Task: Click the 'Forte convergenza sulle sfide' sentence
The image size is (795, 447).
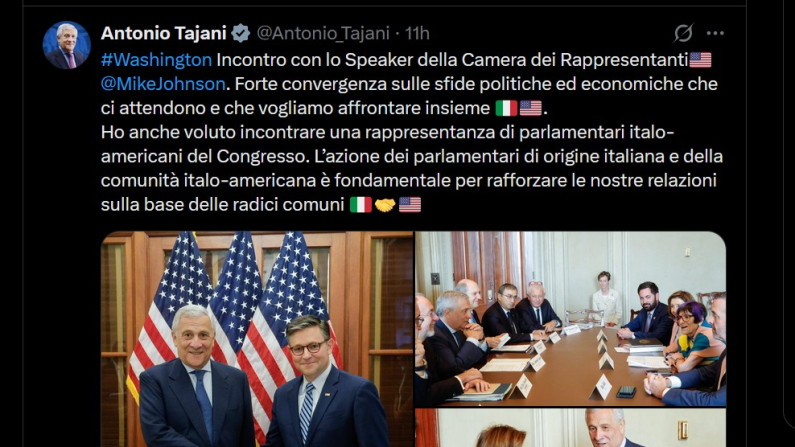Action: click(x=409, y=96)
